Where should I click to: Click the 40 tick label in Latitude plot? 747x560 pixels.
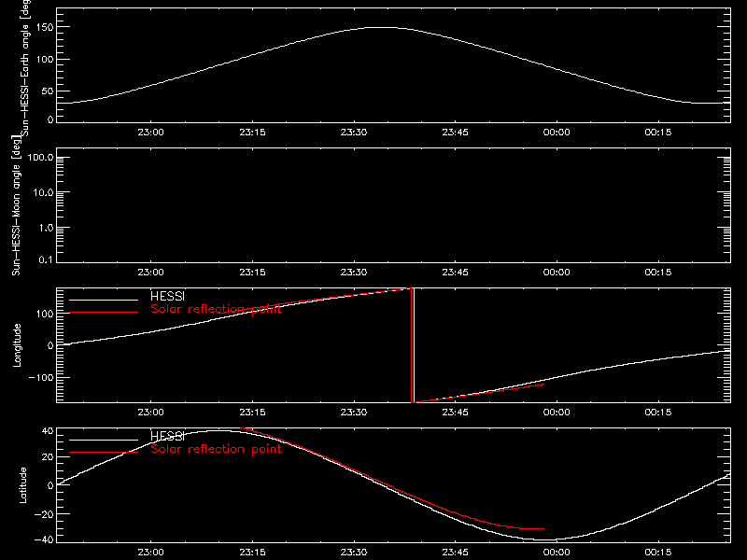point(48,431)
